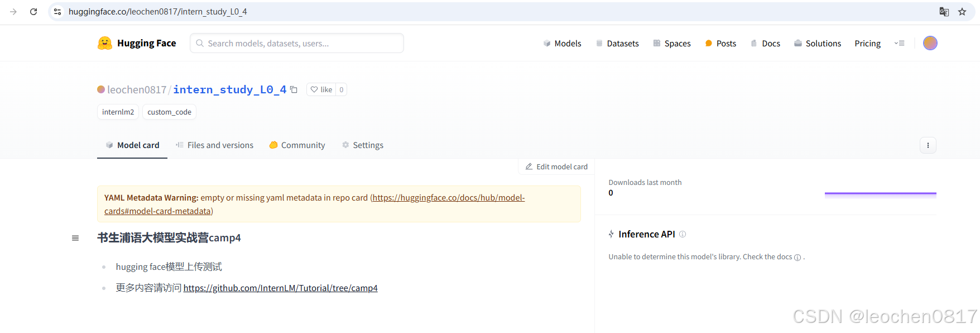The height and width of the screenshot is (333, 980).
Task: Open leochen0817 user profile link
Action: [x=137, y=89]
